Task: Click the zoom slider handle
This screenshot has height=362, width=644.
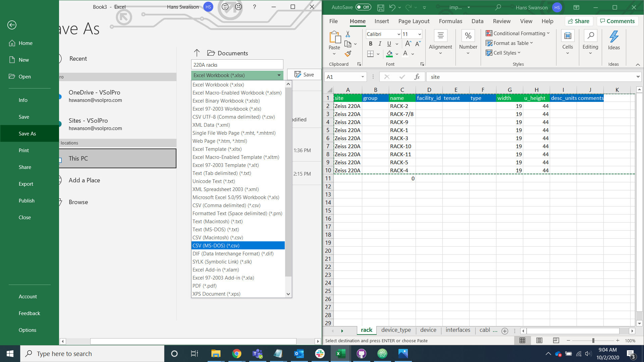Action: pos(593,341)
